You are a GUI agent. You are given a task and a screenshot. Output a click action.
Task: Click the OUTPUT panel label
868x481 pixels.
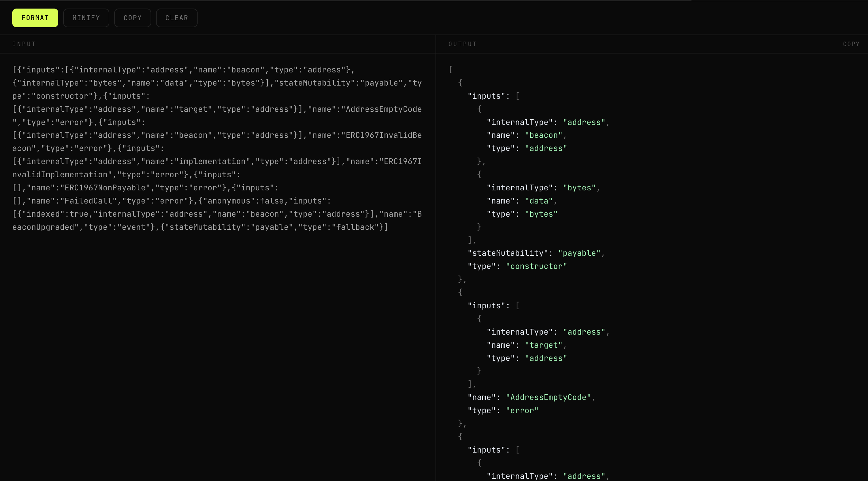point(463,44)
